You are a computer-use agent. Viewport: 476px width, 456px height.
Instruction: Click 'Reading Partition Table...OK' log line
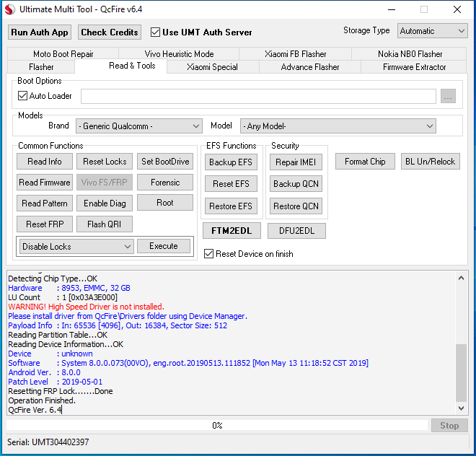(x=58, y=335)
